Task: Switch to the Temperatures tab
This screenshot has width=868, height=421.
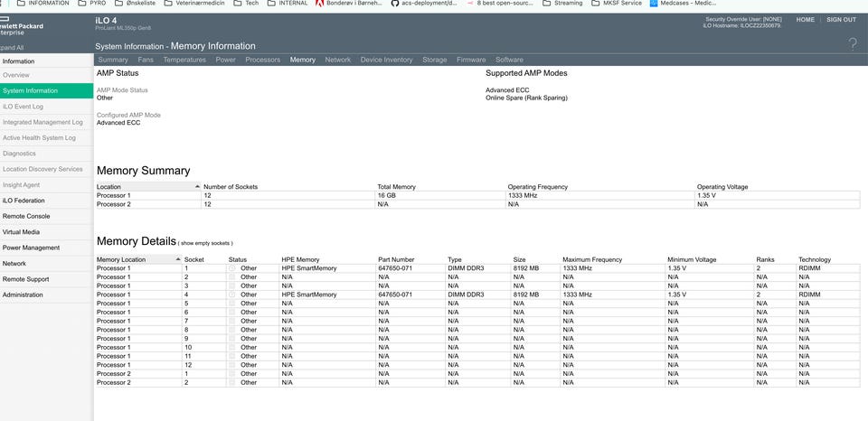Action: pyautogui.click(x=184, y=60)
